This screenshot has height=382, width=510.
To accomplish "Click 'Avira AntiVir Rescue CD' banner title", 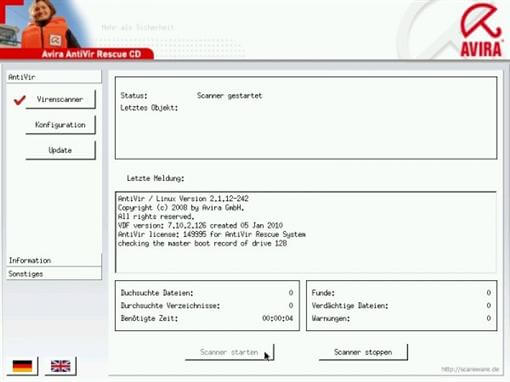I will (91, 54).
